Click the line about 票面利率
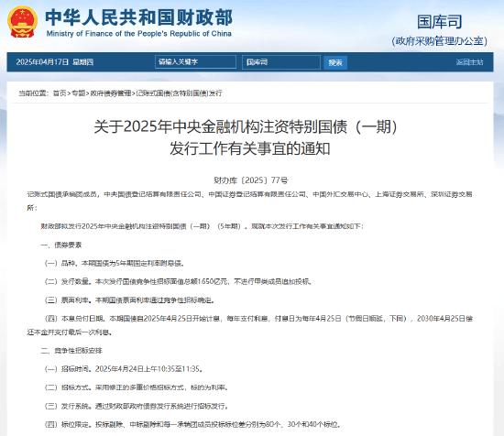This screenshot has width=504, height=436. pos(129,300)
